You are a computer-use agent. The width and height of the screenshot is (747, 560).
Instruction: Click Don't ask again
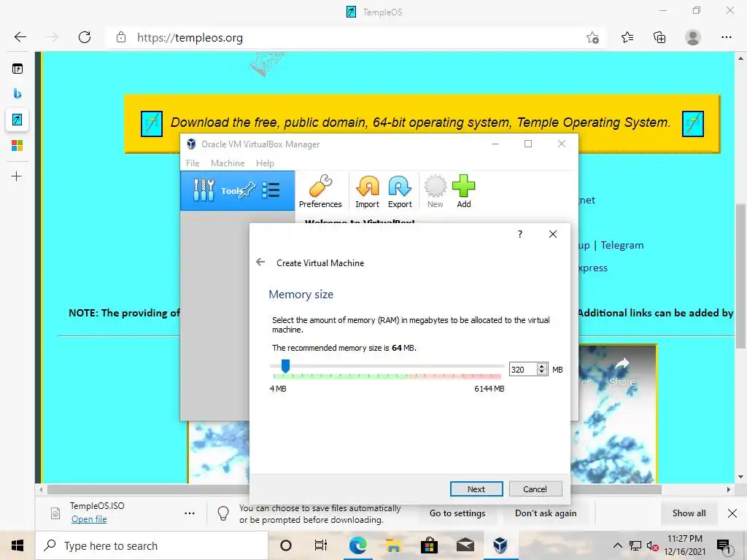coord(546,513)
